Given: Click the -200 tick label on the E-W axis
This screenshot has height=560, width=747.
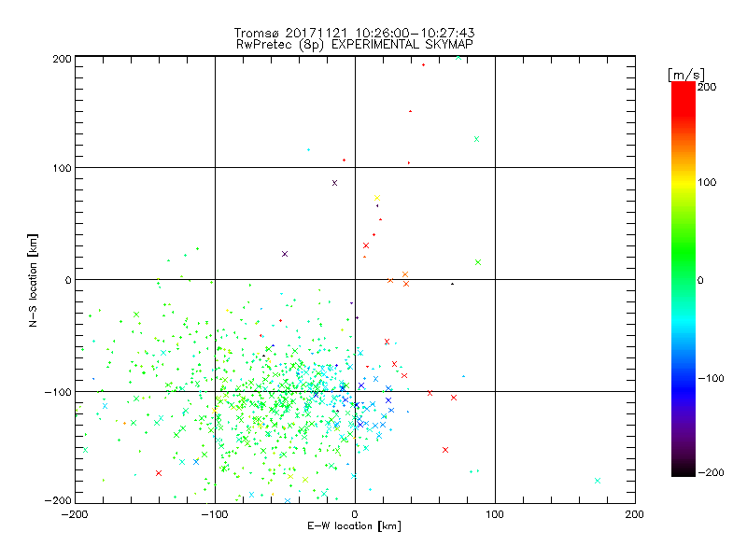Looking at the screenshot, I should pyautogui.click(x=75, y=514).
